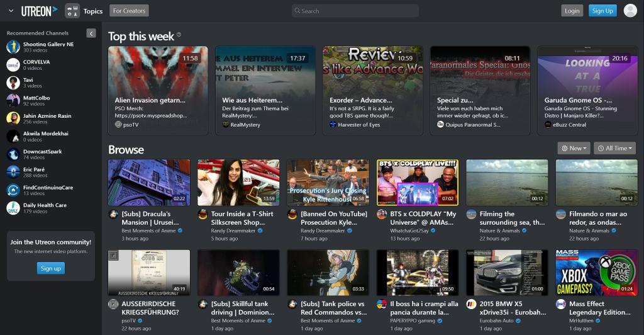Play the Dracula's Mansion video thumbnail
This screenshot has width=644, height=335.
[149, 183]
